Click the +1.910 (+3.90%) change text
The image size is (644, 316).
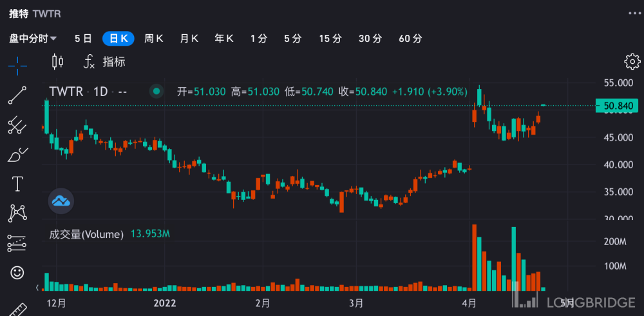point(430,92)
